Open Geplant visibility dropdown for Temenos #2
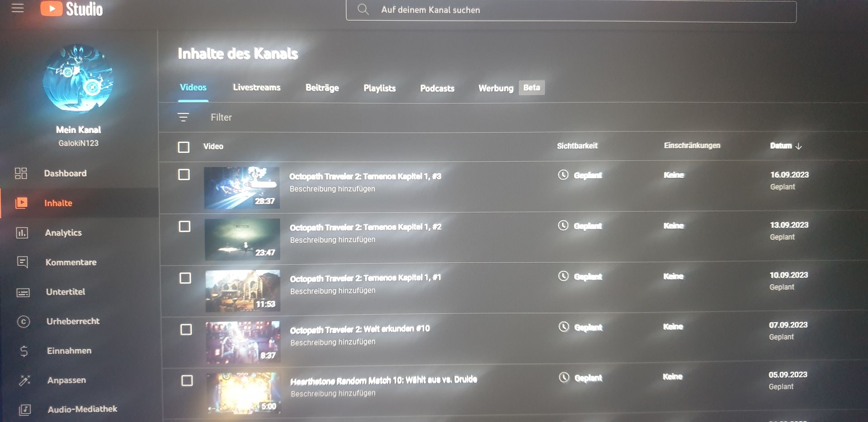The image size is (868, 422). click(x=580, y=226)
